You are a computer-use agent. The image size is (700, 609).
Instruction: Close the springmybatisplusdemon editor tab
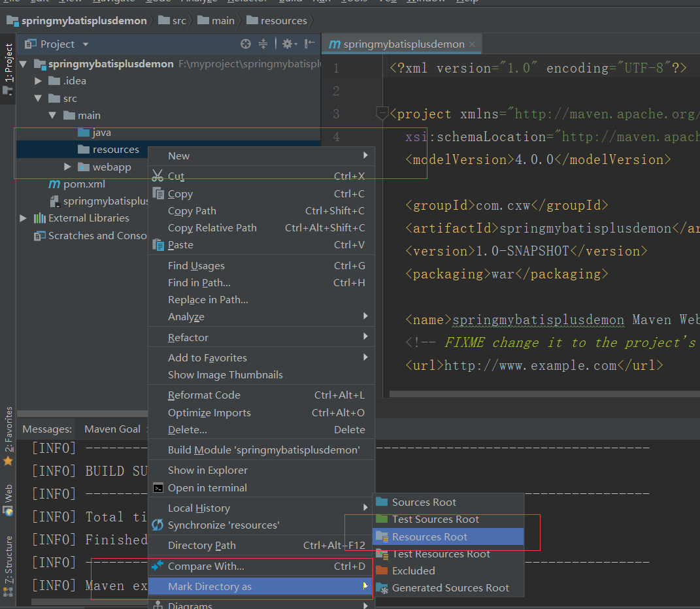click(473, 44)
